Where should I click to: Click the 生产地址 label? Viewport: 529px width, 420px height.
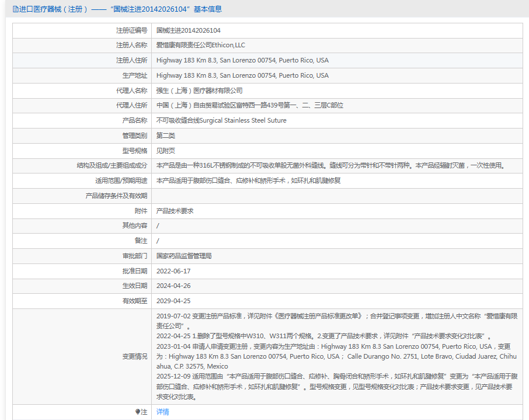click(x=135, y=75)
